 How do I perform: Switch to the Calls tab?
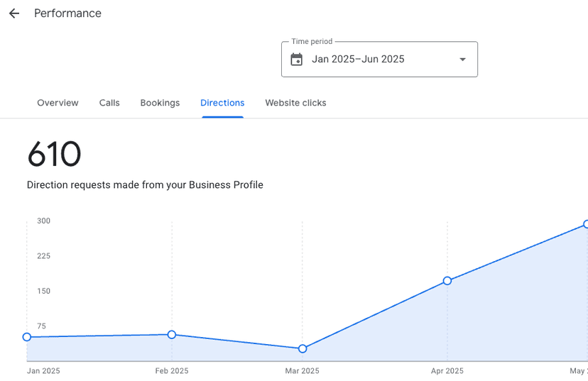pos(109,103)
